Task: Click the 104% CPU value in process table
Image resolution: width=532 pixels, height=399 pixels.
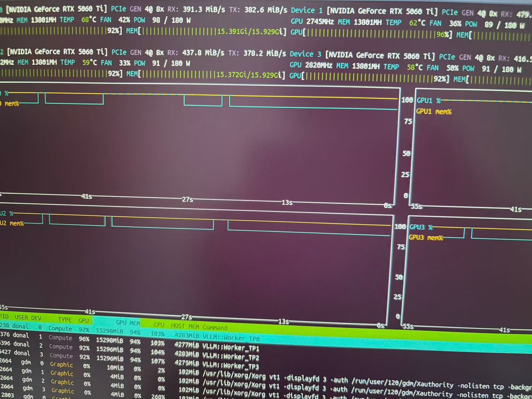Action: [x=158, y=352]
